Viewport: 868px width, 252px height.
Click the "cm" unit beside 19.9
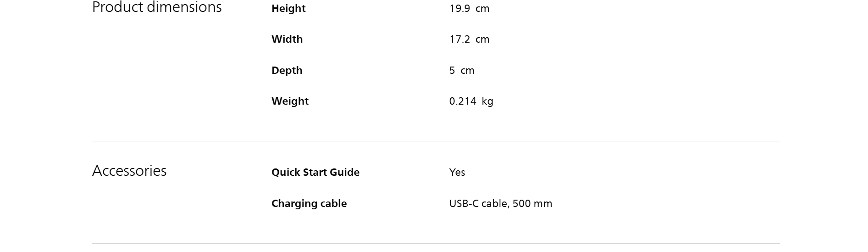point(482,9)
